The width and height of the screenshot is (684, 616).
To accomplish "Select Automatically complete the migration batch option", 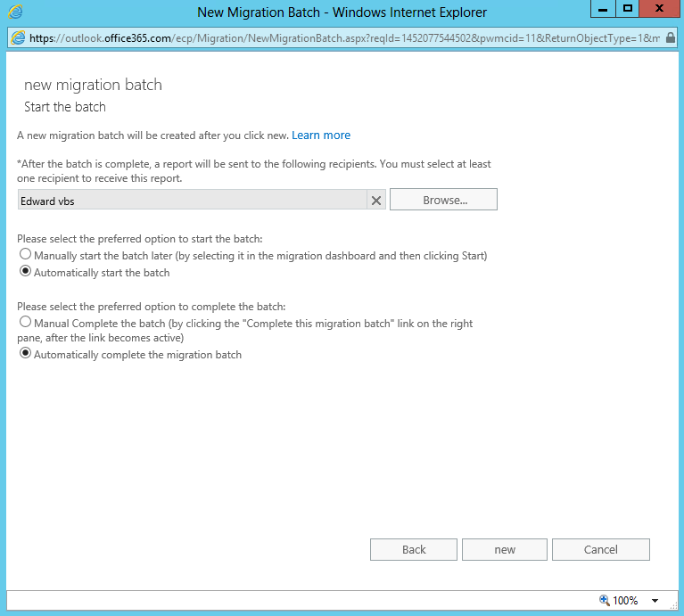I will (25, 353).
